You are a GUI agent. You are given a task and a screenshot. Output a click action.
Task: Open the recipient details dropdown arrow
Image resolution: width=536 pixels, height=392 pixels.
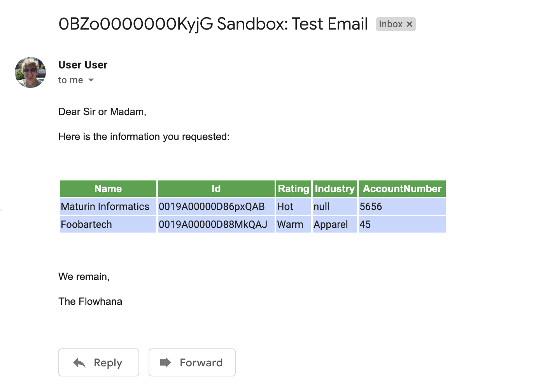click(x=91, y=80)
